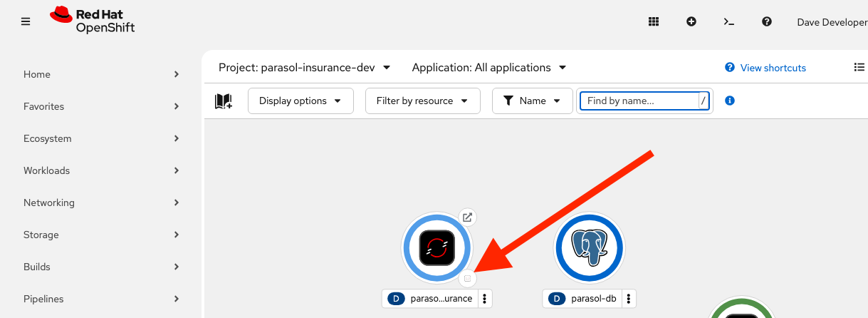This screenshot has height=318, width=868.
Task: Open the hamburger navigation menu
Action: point(26,21)
